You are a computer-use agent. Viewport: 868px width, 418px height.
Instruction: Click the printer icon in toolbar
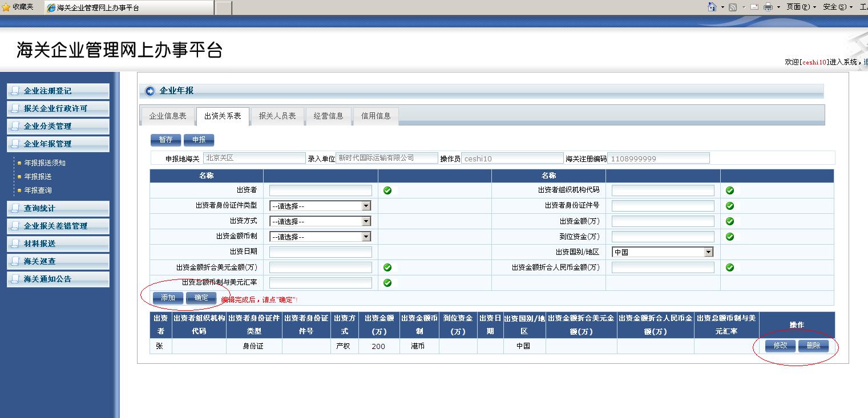pos(768,7)
